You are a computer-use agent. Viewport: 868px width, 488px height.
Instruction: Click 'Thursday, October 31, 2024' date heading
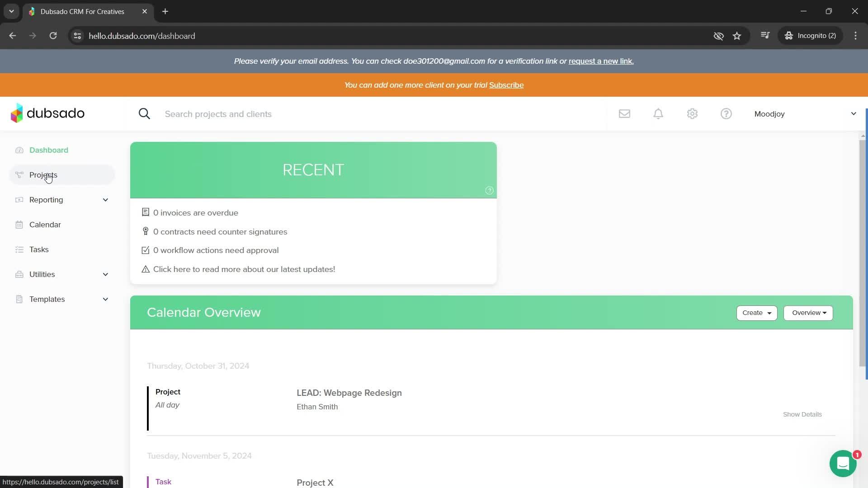[x=198, y=366]
